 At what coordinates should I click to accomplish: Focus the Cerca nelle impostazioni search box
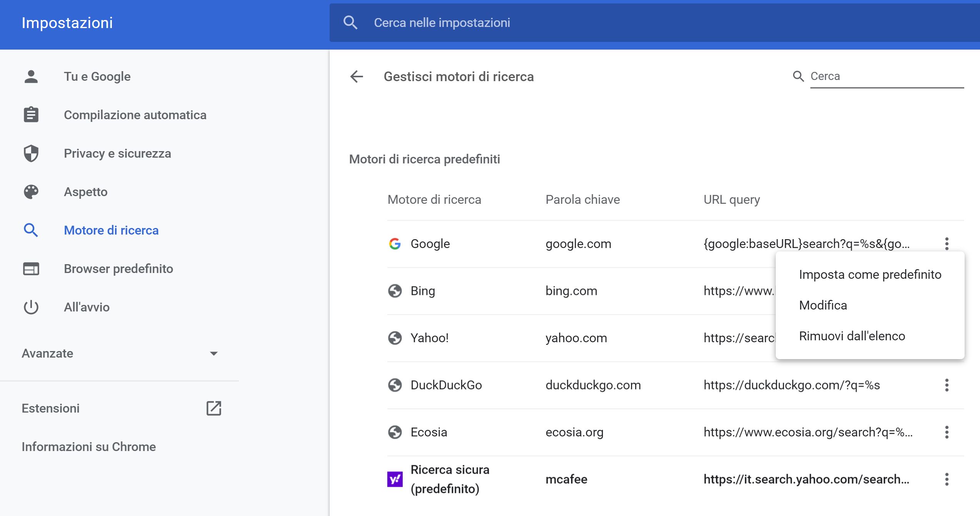(654, 23)
